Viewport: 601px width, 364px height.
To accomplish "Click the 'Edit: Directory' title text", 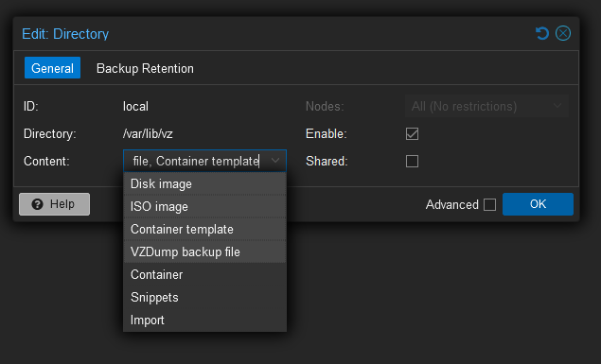I will [x=65, y=34].
